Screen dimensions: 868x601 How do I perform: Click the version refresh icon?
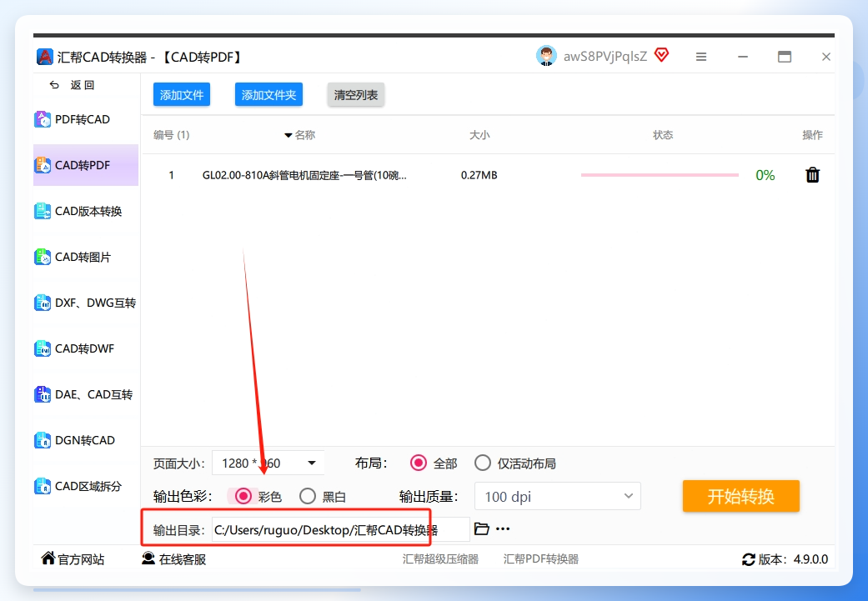pyautogui.click(x=749, y=559)
